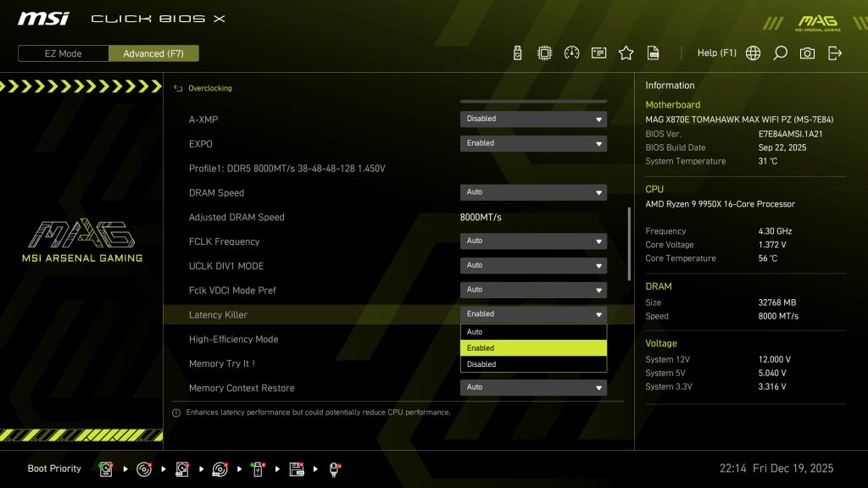This screenshot has height=488, width=868.
Task: Click Help (F1) button
Action: tap(717, 53)
